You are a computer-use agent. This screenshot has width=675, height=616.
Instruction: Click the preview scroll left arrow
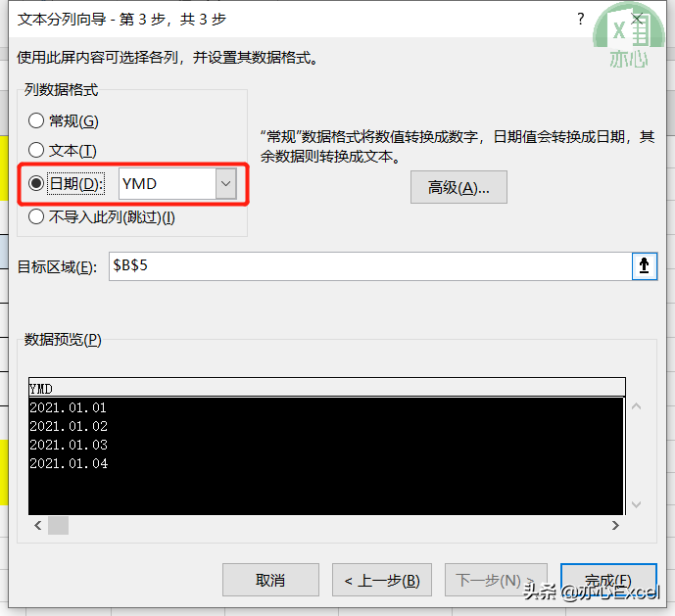(x=38, y=525)
